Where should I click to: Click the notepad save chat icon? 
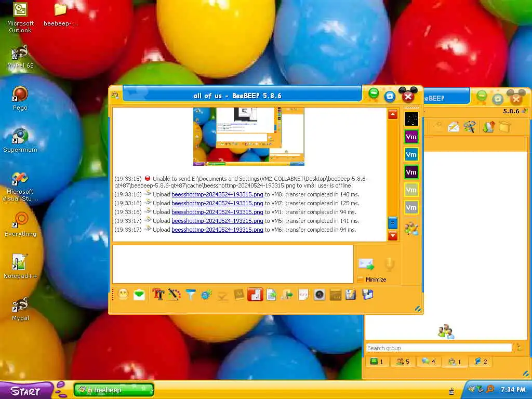[x=351, y=295]
